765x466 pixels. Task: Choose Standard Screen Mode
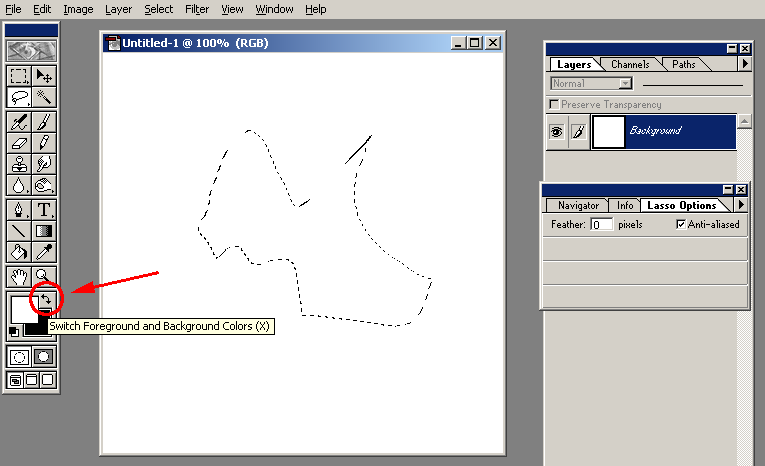[x=15, y=380]
